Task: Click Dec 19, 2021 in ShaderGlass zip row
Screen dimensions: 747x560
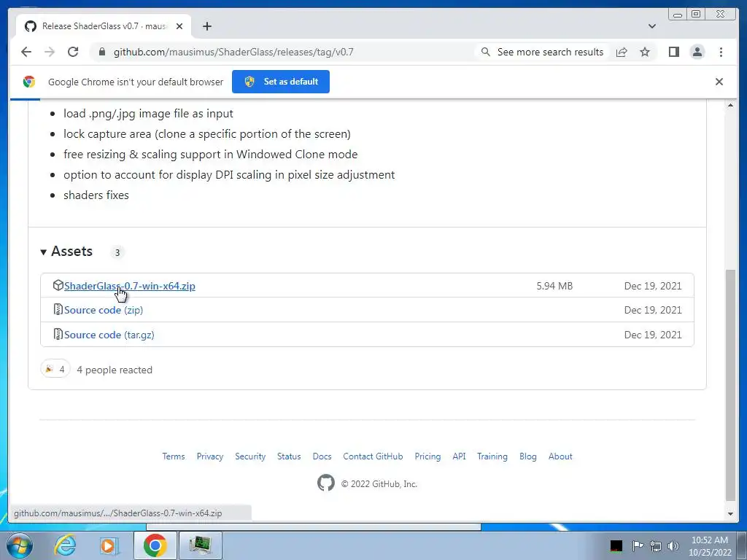Action: (x=653, y=286)
